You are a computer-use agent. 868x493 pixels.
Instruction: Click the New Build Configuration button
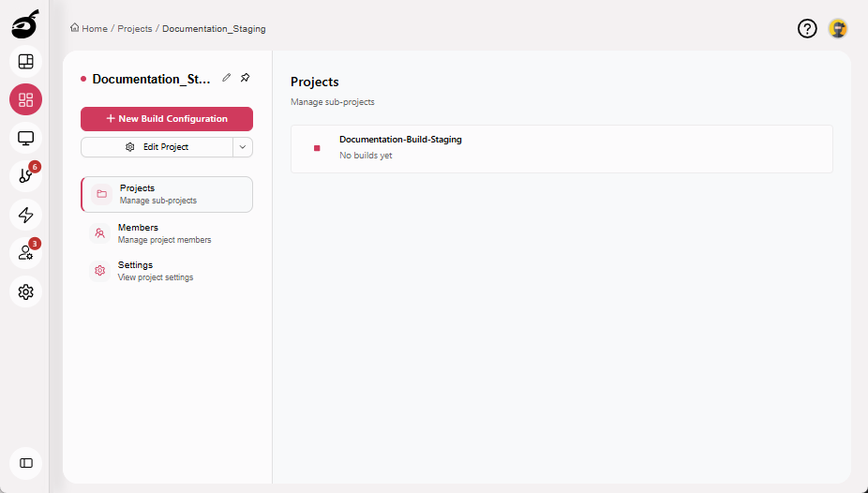point(167,119)
